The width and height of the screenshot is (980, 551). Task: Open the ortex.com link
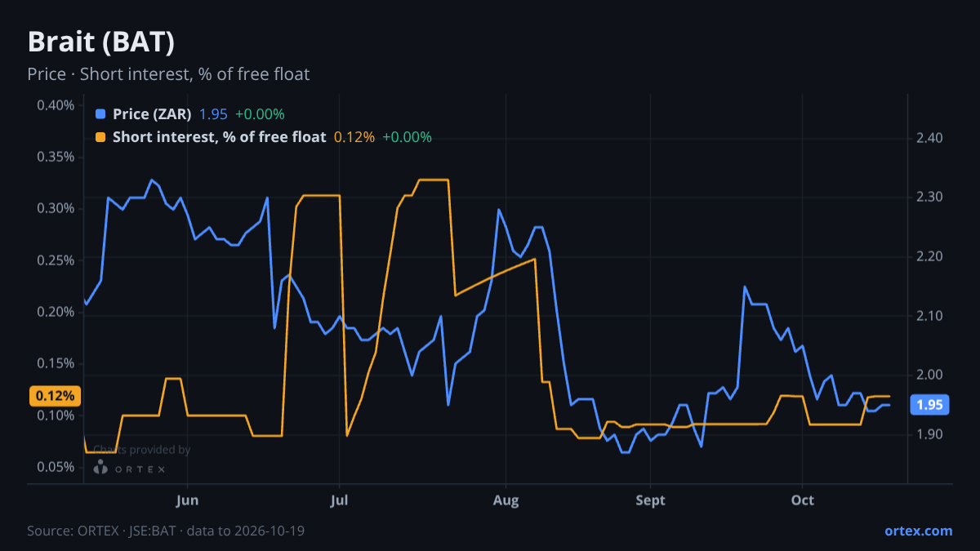click(x=918, y=531)
